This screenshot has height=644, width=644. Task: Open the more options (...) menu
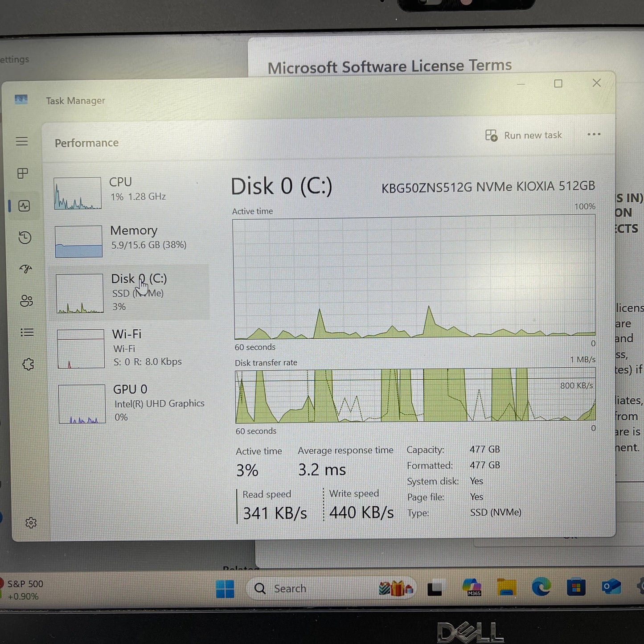(593, 135)
